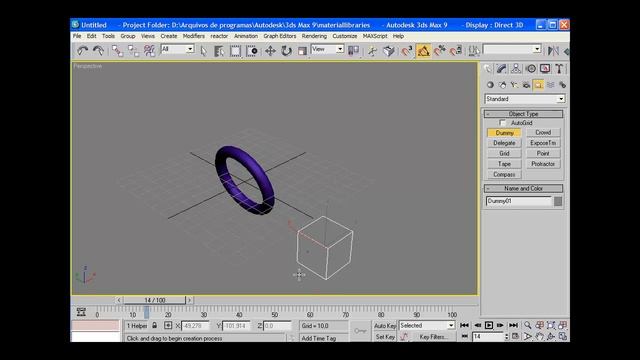The height and width of the screenshot is (360, 640).
Task: Open the reference coordinate 'View' dropdown
Action: click(x=327, y=49)
